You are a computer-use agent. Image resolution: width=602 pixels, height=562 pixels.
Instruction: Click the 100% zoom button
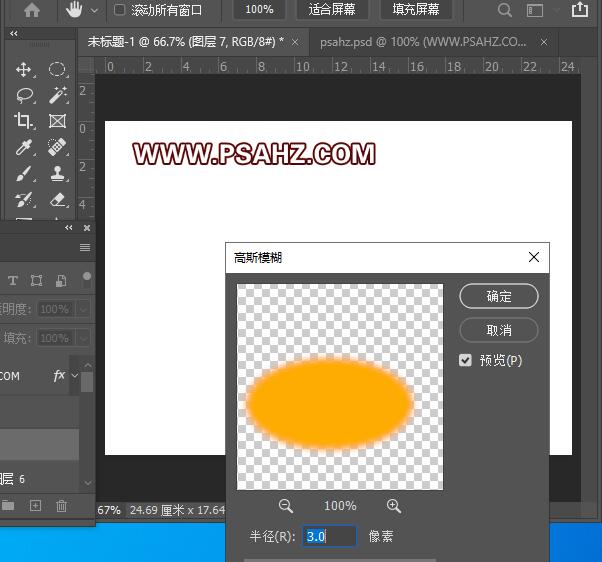pos(259,9)
